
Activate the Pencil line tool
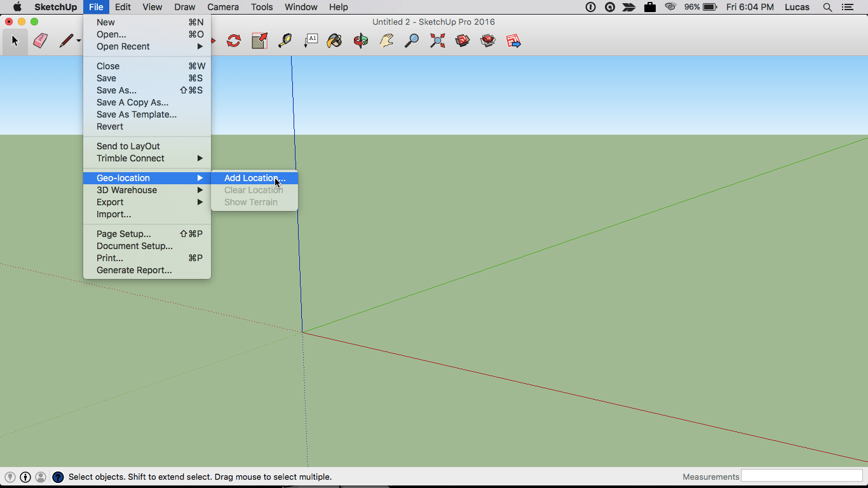[66, 41]
